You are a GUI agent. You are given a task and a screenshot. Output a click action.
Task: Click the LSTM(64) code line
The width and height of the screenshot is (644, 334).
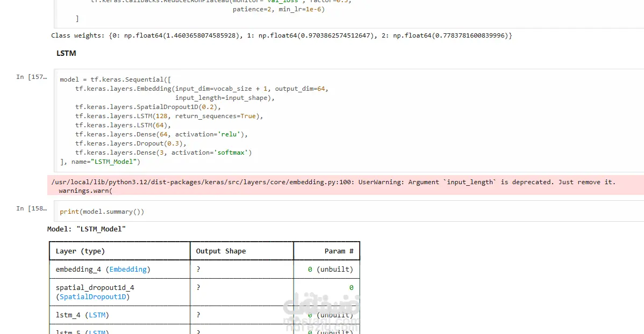coord(123,125)
